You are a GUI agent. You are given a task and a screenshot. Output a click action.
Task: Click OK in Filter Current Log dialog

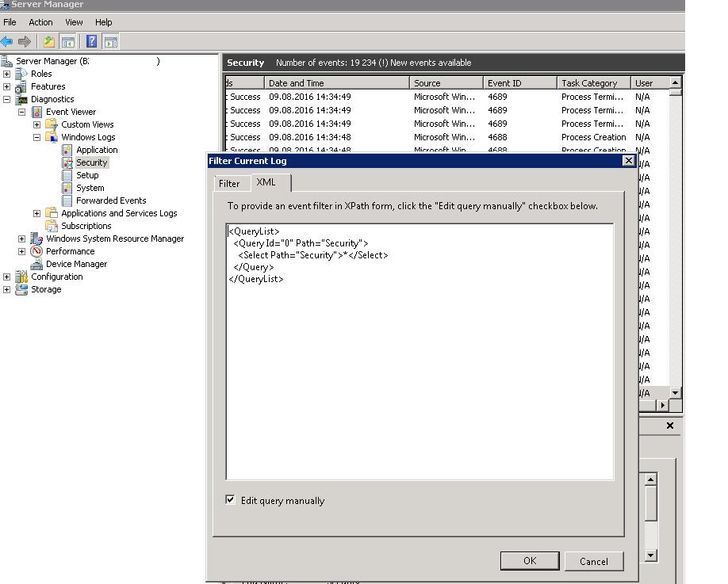(x=529, y=561)
